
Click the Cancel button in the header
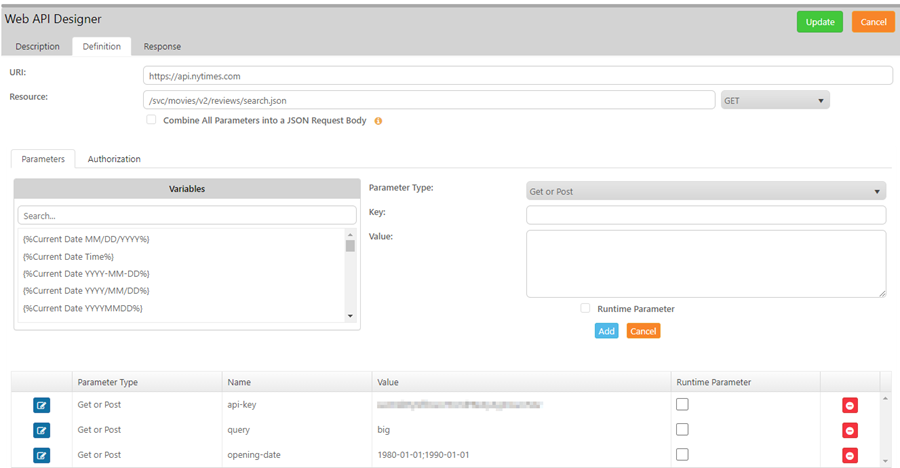pyautogui.click(x=873, y=22)
